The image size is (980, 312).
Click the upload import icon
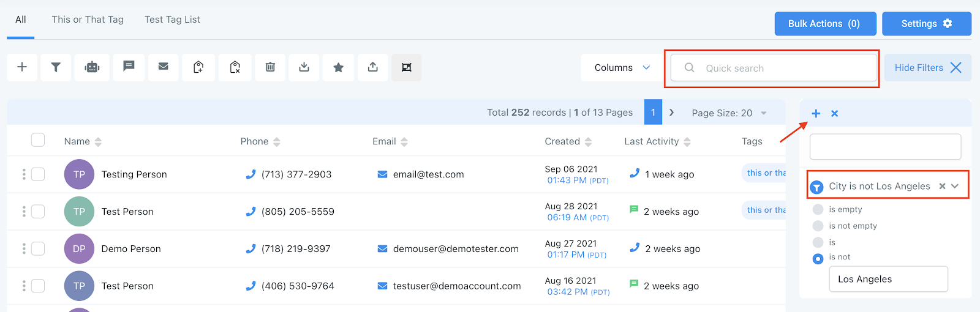point(372,67)
